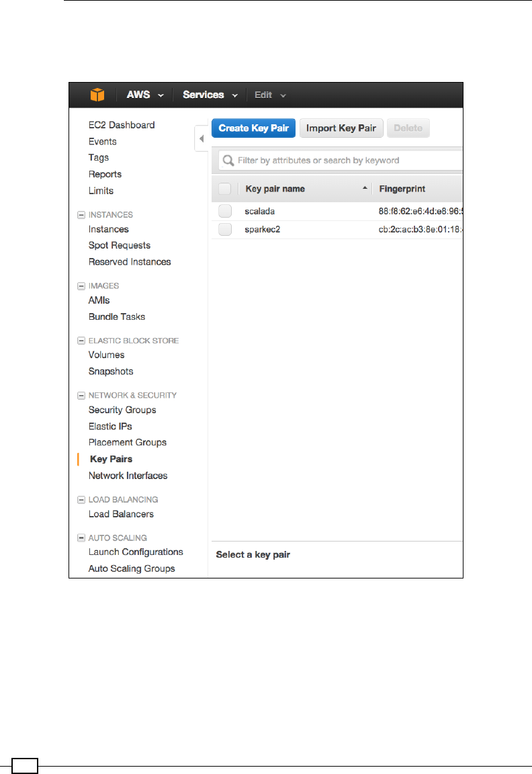Open Spot Requests in the sidebar

(120, 245)
